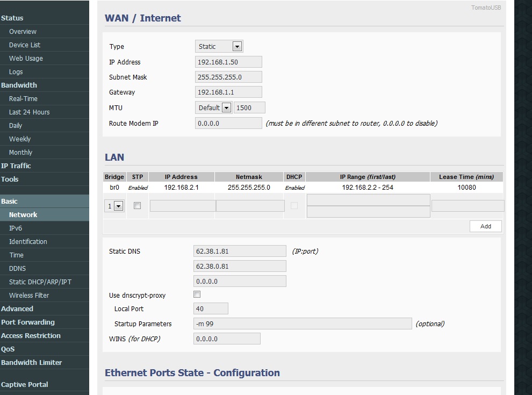The height and width of the screenshot is (395, 532).
Task: Click second Static DNS field 62.38.0.81
Action: coord(240,266)
